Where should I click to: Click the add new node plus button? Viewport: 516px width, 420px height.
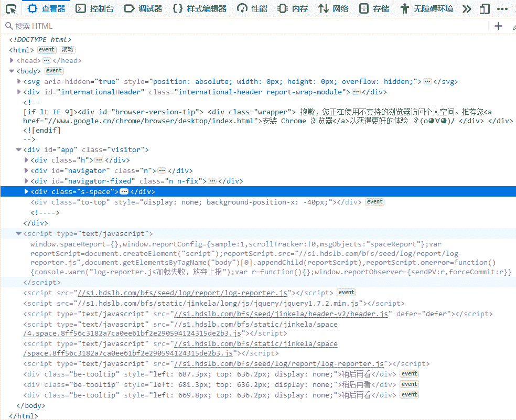click(498, 26)
